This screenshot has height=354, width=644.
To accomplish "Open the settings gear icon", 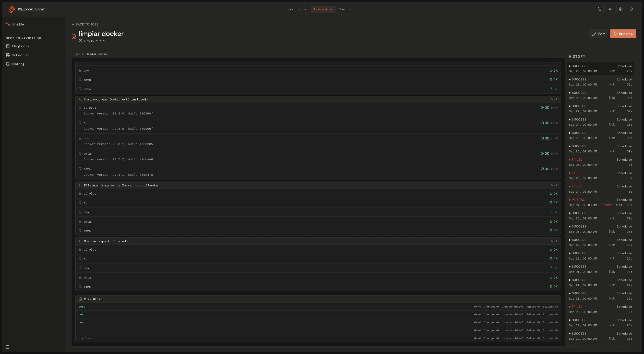I will click(x=621, y=9).
